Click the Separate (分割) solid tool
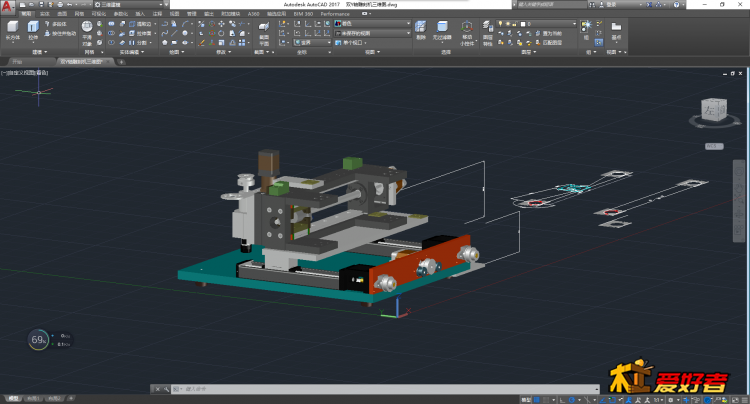 tap(138, 43)
